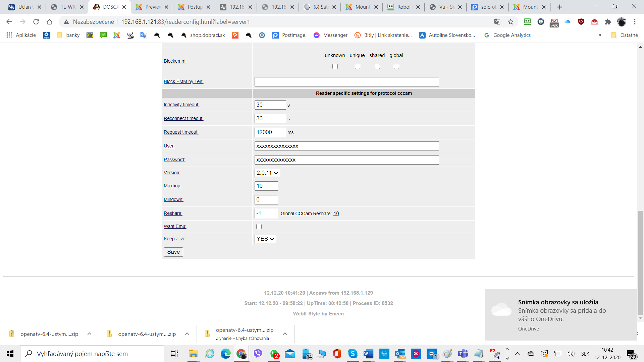Check the unknown Blockemm checkbox

point(335,66)
